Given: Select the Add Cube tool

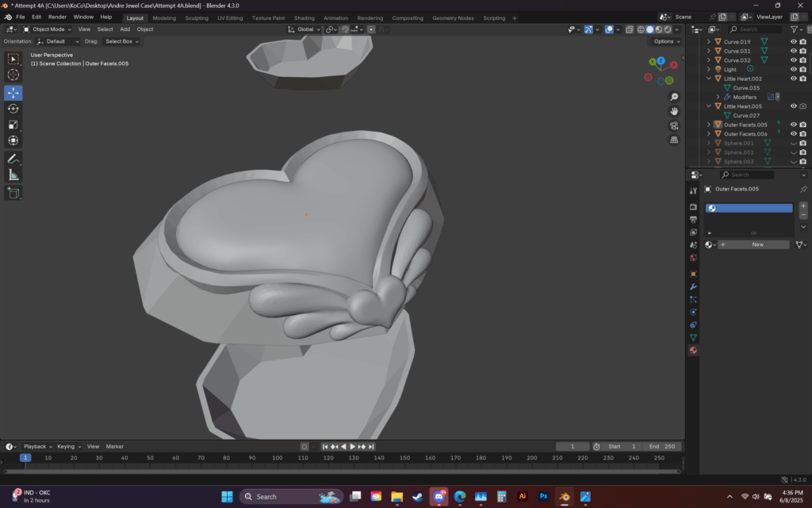Looking at the screenshot, I should coord(13,194).
